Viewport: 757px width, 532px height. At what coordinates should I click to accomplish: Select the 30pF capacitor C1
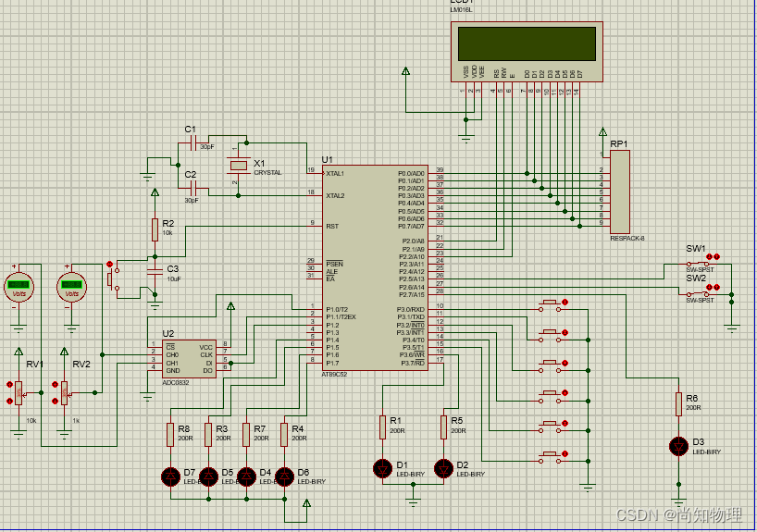[192, 142]
